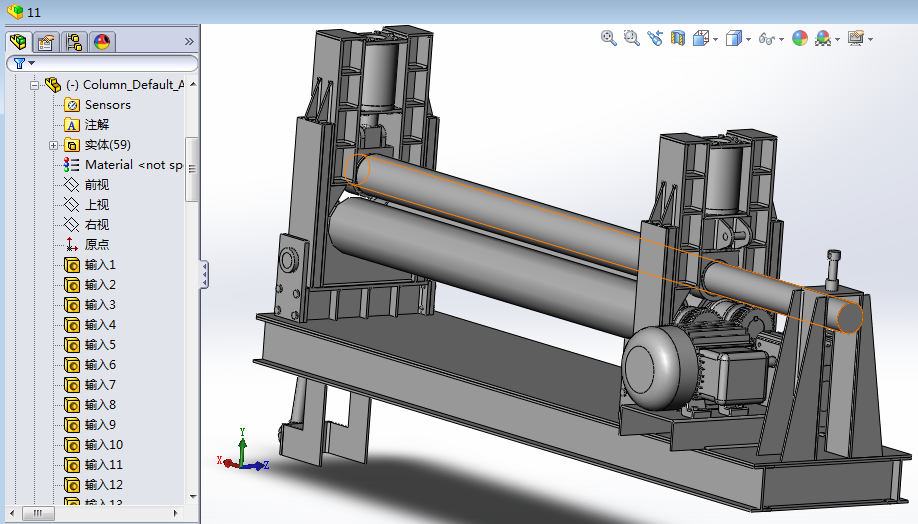This screenshot has height=524, width=918.
Task: Select the 实体(59) folder icon
Action: point(72,145)
